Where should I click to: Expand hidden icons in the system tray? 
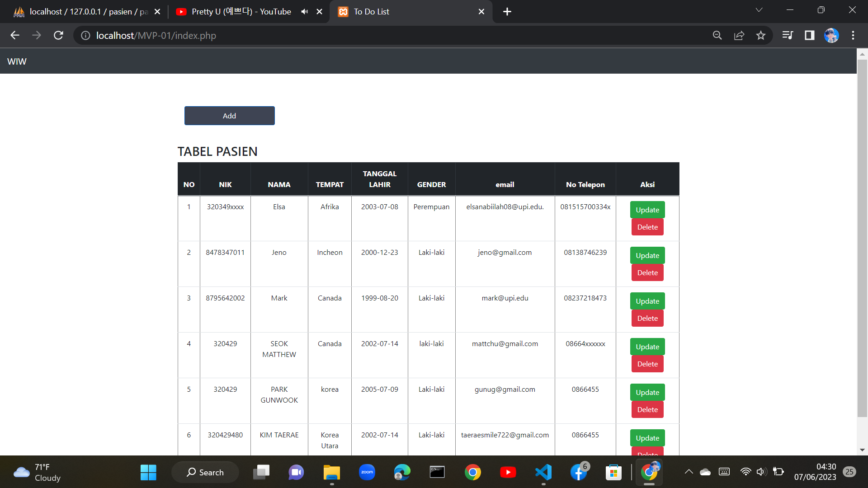coord(689,472)
